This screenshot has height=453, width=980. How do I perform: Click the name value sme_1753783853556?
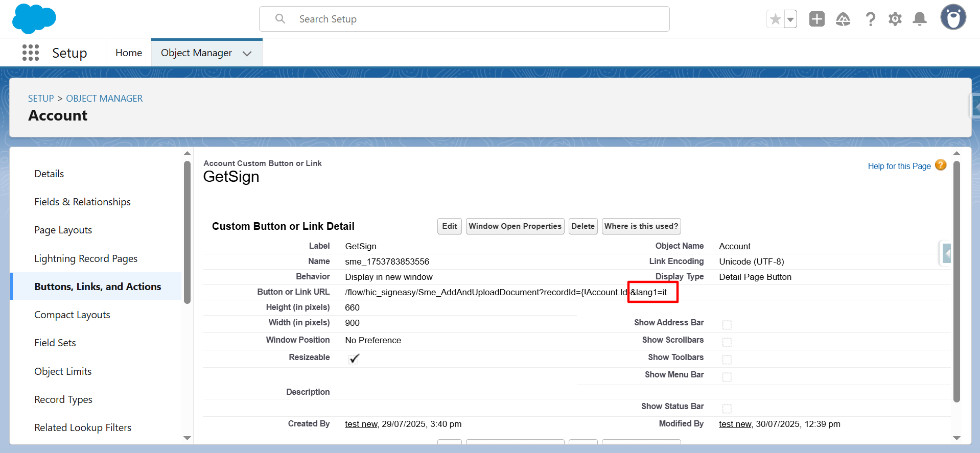tap(387, 261)
